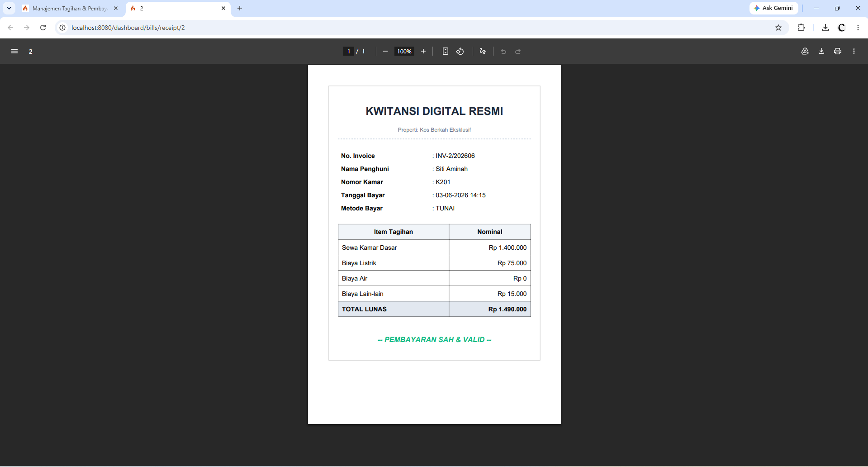Click the No. Invoice field label
Screen dimensions: 868x467
click(358, 156)
